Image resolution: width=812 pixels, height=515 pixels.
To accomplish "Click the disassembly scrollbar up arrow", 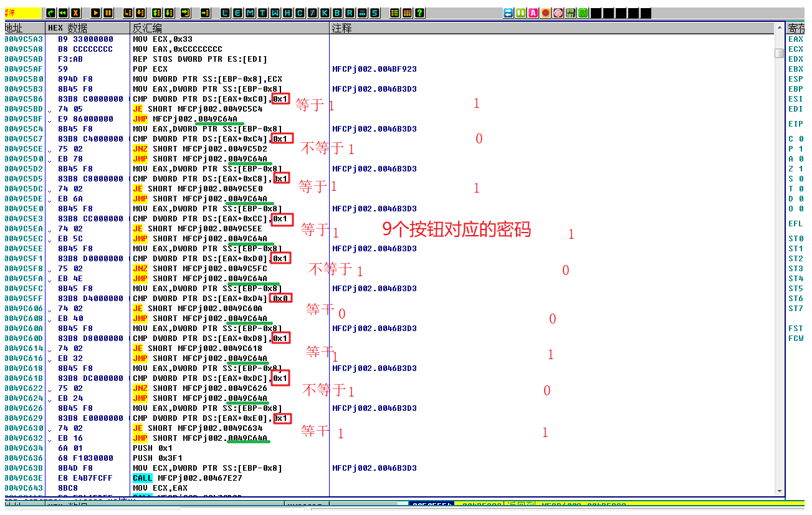I will point(779,28).
